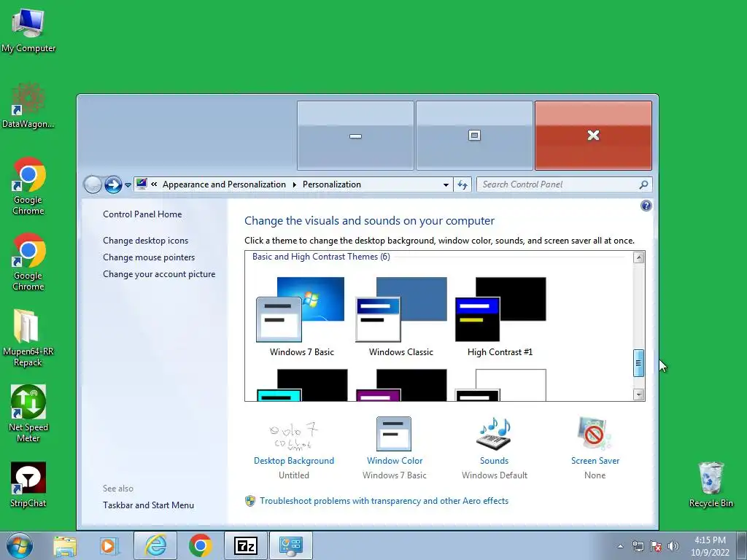Open the Desktop Background text link
Image resolution: width=747 pixels, height=560 pixels.
293,461
